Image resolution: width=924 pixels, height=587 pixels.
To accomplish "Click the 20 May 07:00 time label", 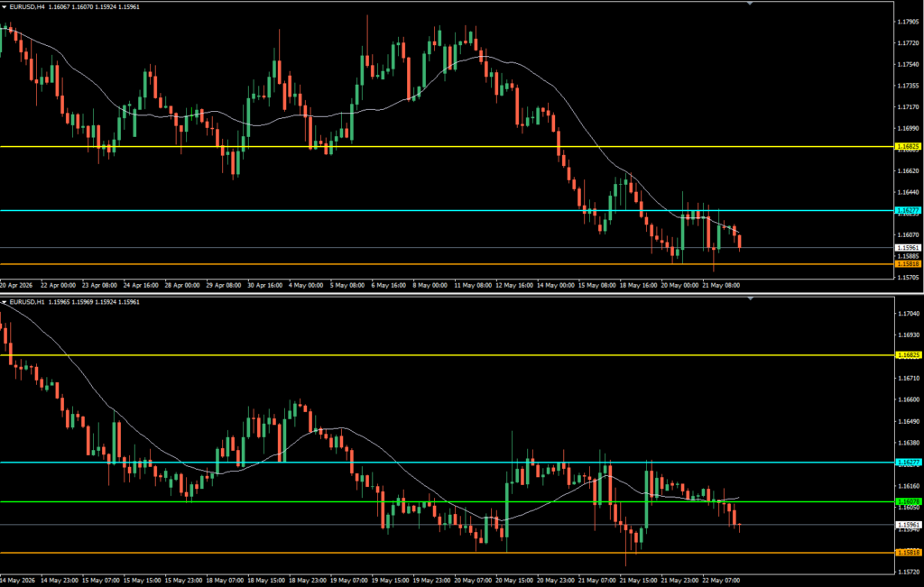I will point(473,580).
